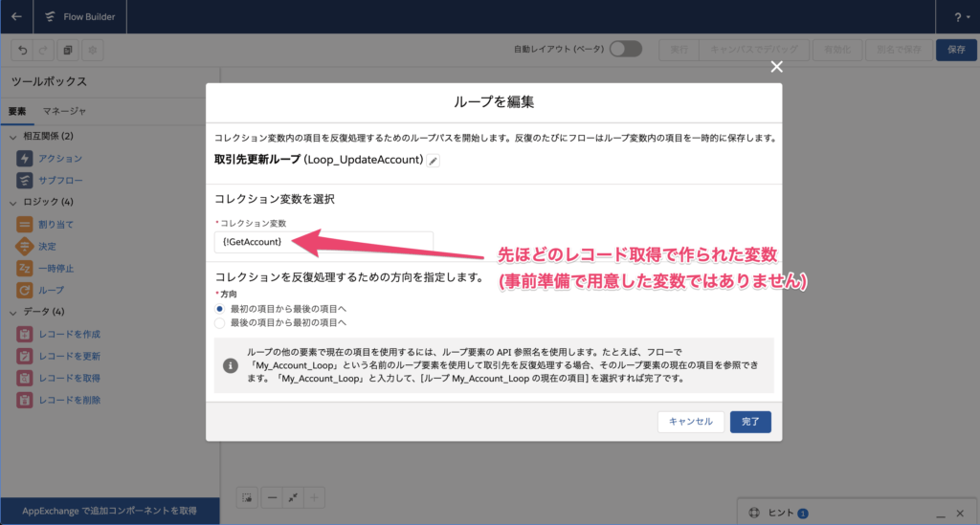Click the ヒント panel title
The height and width of the screenshot is (525, 980).
click(x=781, y=513)
